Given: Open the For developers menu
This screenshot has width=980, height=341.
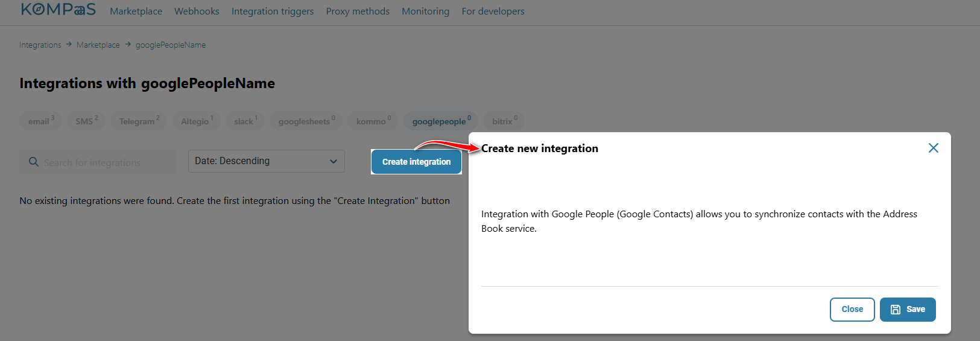Looking at the screenshot, I should tap(493, 11).
